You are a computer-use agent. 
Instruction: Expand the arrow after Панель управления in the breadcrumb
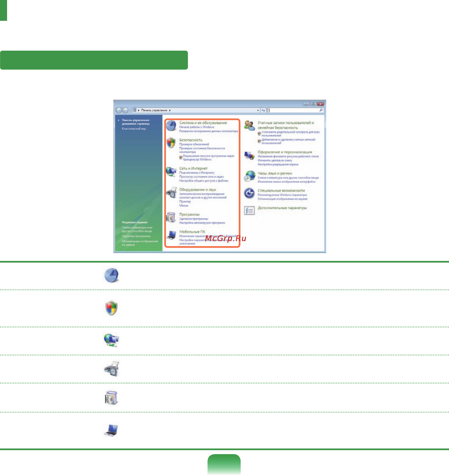point(170,110)
